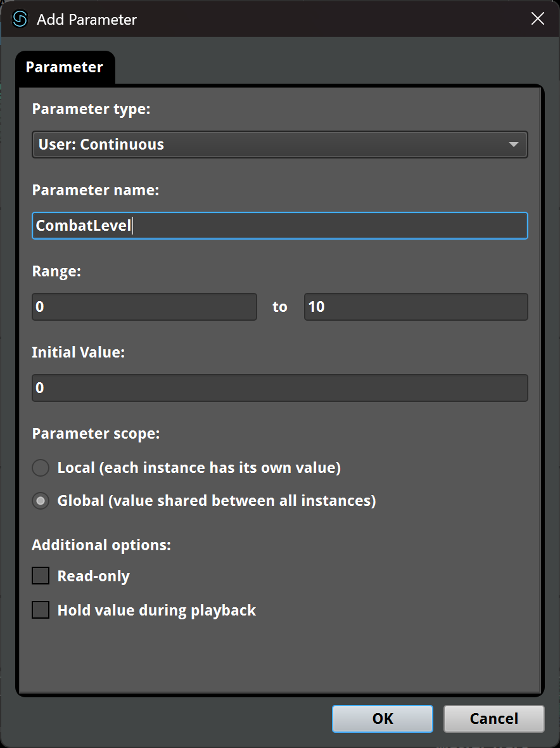The image size is (560, 748).
Task: Click the Parameter name input field
Action: point(280,226)
